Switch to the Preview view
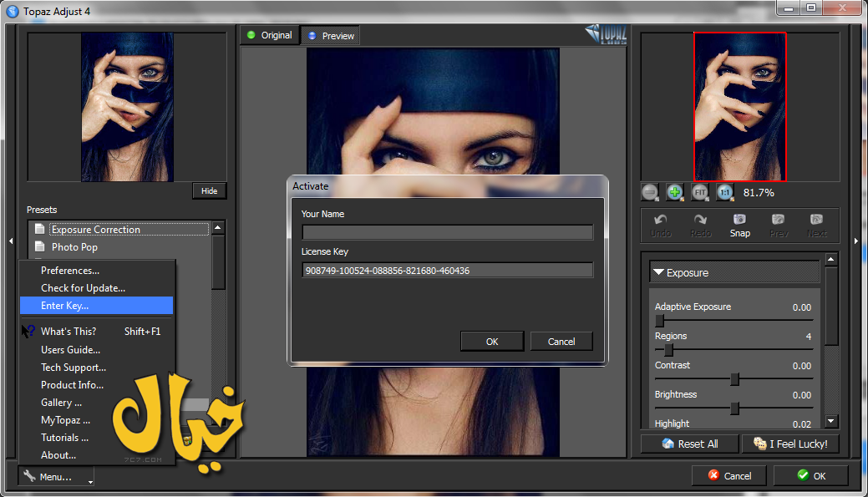868x497 pixels. click(x=331, y=35)
